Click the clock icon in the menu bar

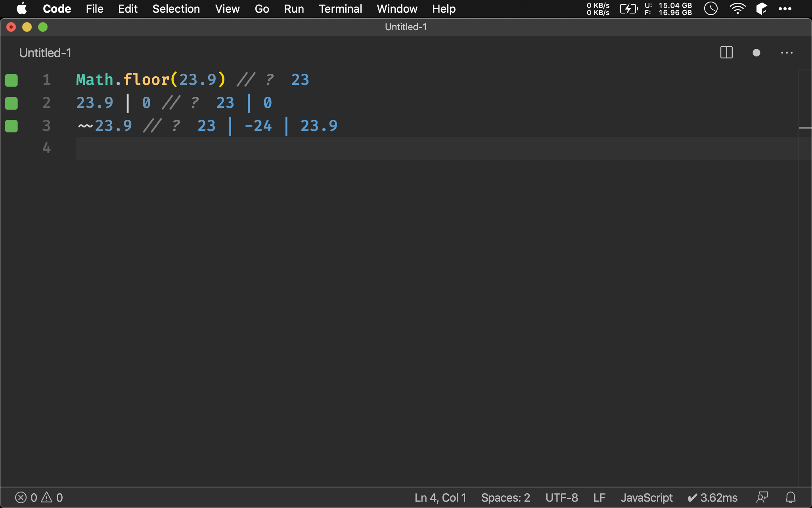click(710, 9)
